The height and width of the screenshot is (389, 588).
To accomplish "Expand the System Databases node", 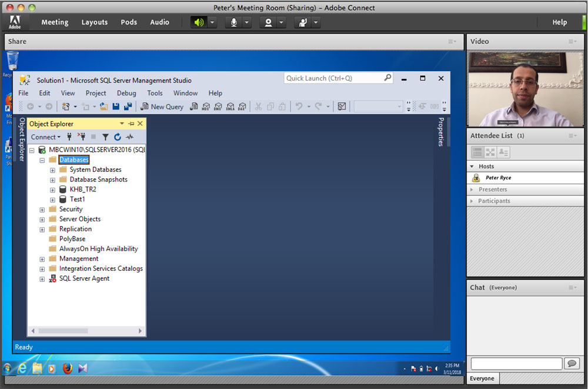I will click(53, 170).
